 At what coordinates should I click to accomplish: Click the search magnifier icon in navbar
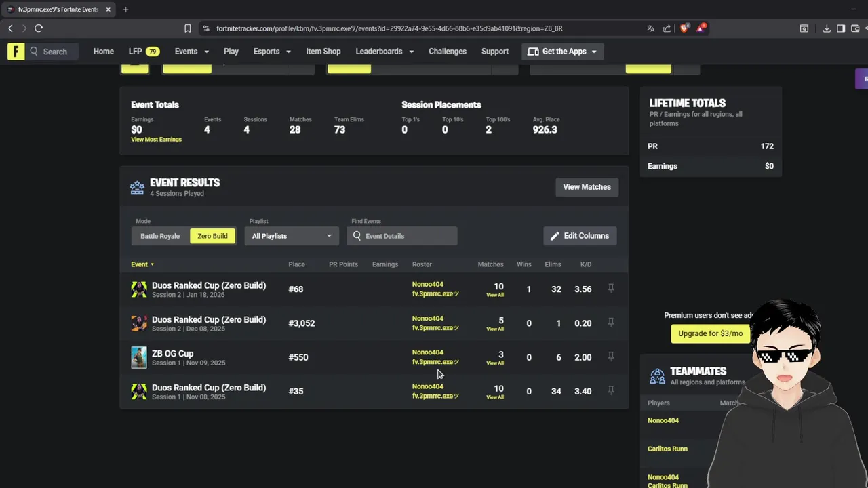(x=34, y=52)
